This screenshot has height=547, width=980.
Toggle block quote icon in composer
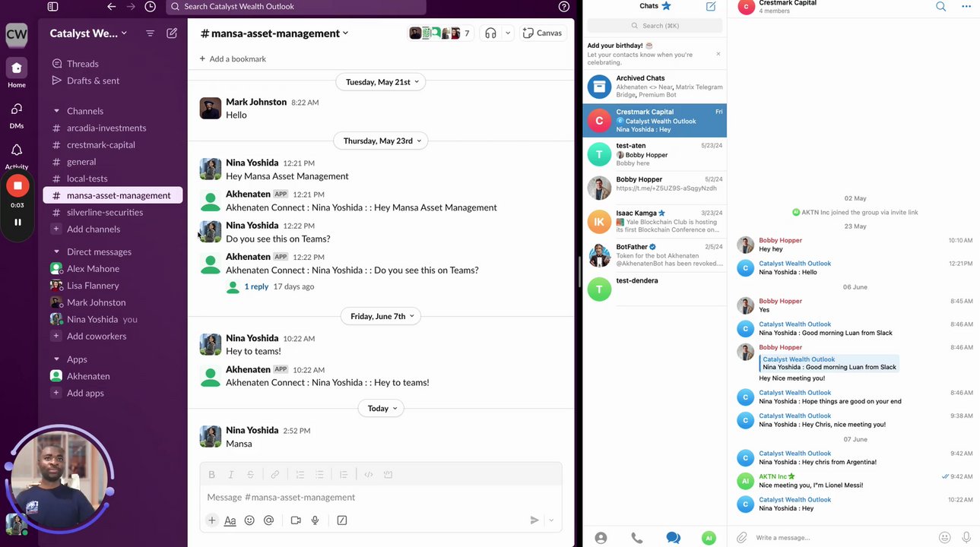344,475
